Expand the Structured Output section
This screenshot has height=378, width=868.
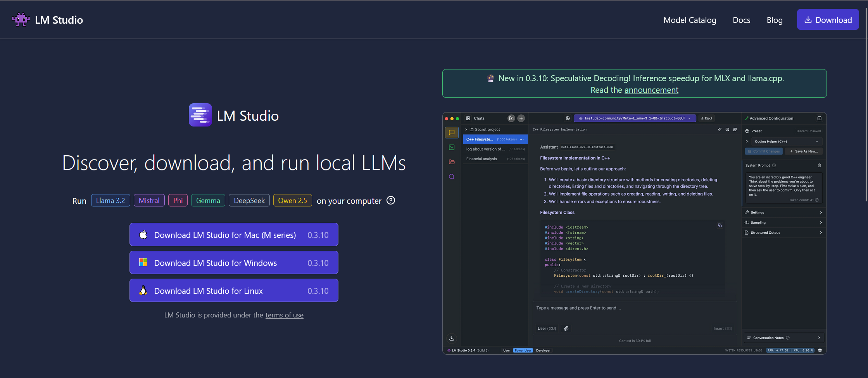click(783, 233)
